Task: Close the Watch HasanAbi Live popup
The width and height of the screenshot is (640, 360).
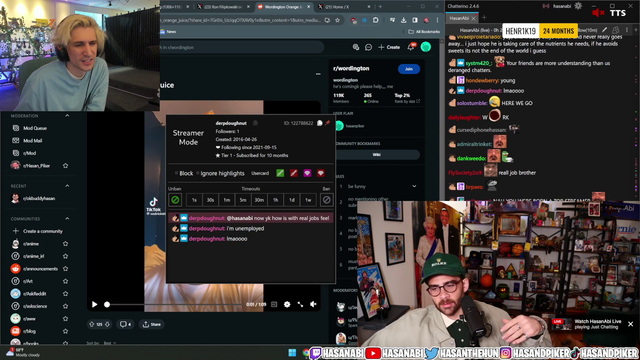Action: 631,324
